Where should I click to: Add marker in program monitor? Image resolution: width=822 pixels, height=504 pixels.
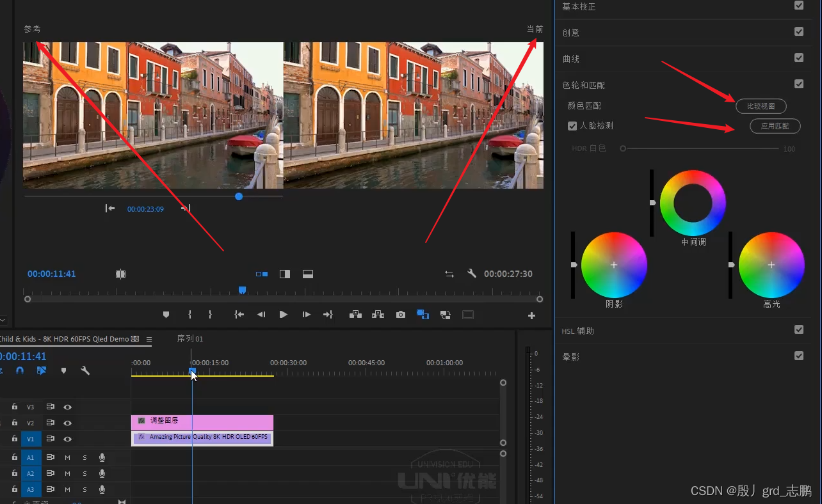pyautogui.click(x=166, y=315)
